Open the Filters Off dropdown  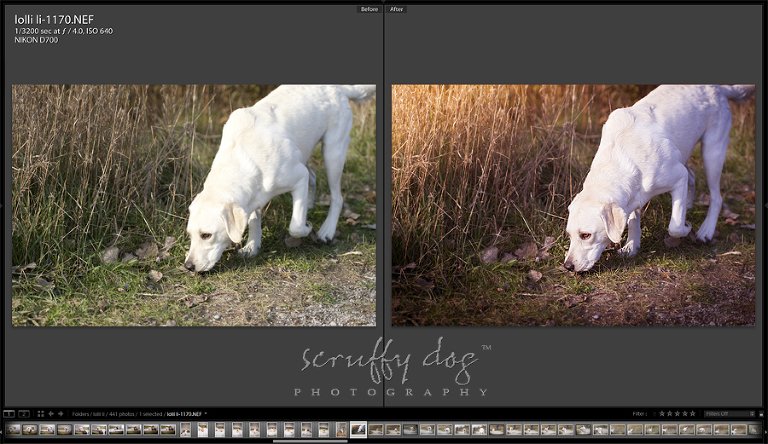728,413
